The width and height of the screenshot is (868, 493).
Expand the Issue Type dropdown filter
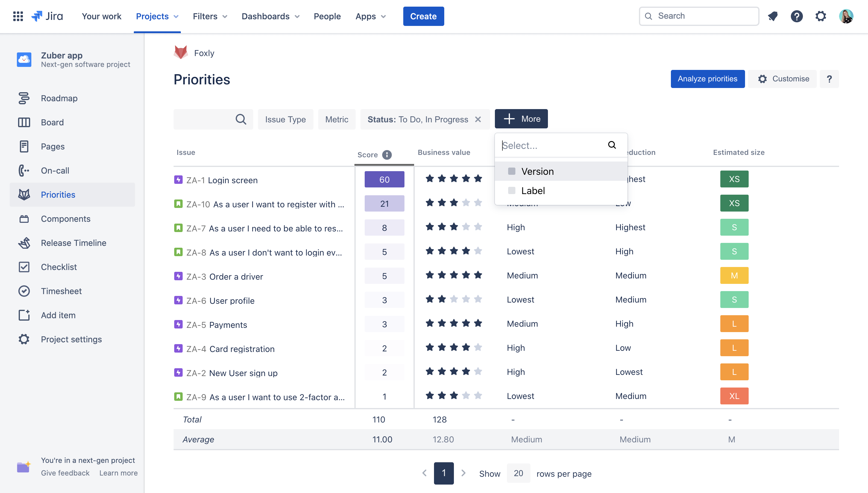[285, 119]
